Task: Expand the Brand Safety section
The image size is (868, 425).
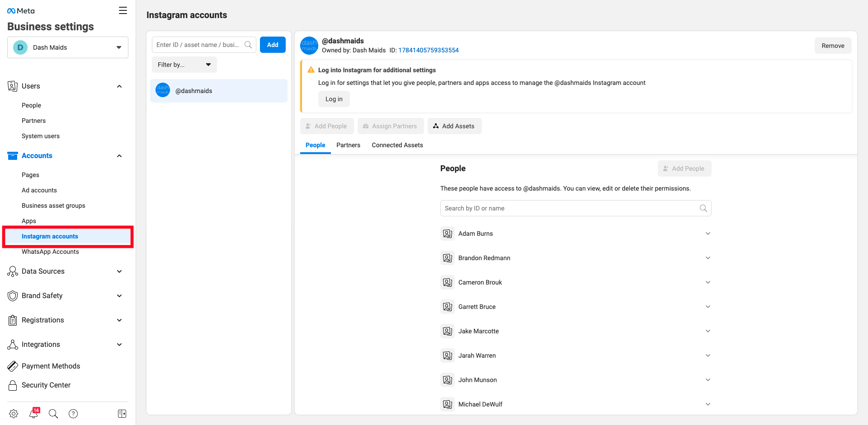Action: tap(119, 296)
